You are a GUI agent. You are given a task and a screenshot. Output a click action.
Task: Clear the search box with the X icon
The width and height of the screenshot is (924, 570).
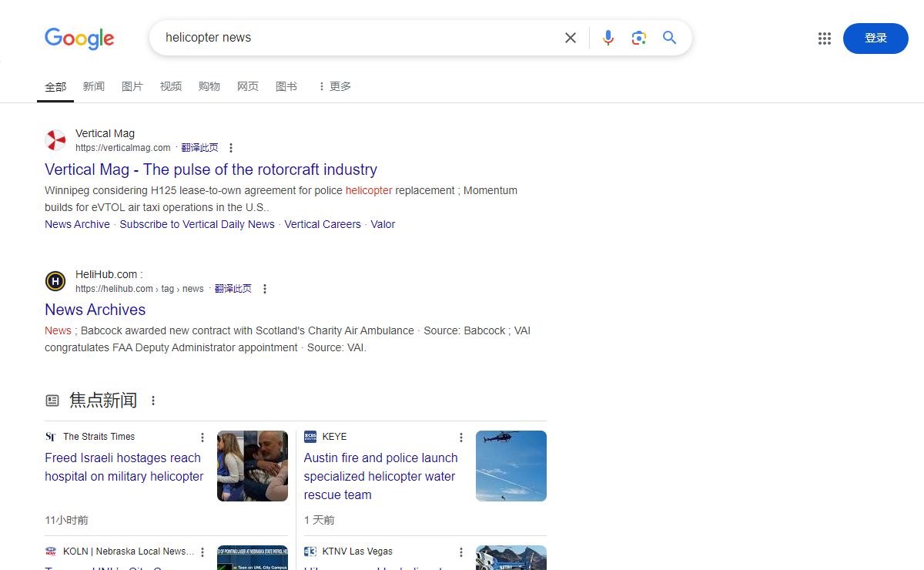click(x=571, y=38)
